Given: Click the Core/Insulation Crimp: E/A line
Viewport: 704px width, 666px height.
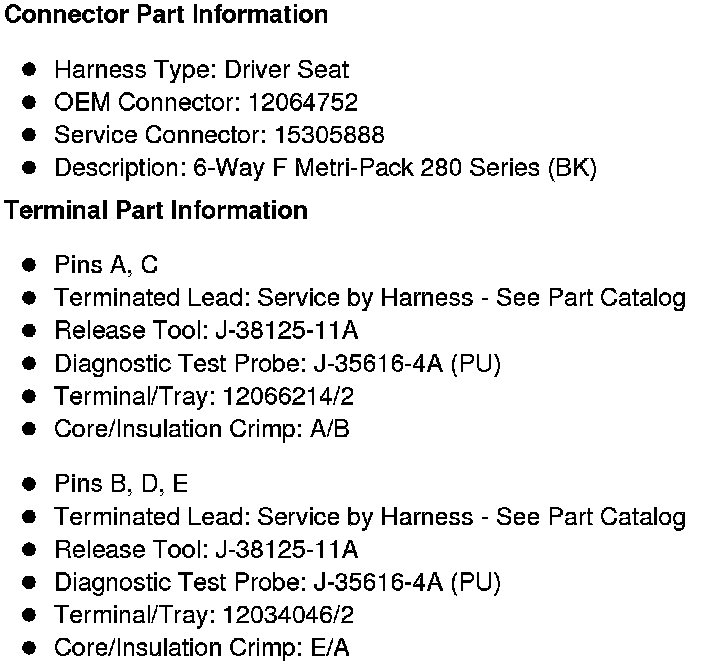Looking at the screenshot, I should pyautogui.click(x=201, y=648).
